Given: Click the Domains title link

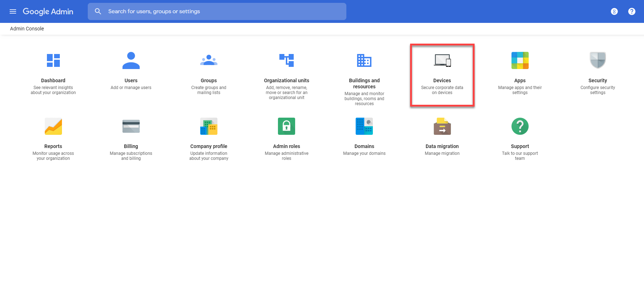Looking at the screenshot, I should pyautogui.click(x=364, y=146).
